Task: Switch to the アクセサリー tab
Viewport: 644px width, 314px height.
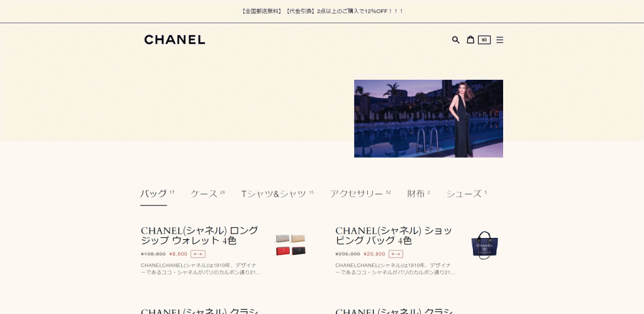Action: pos(357,193)
